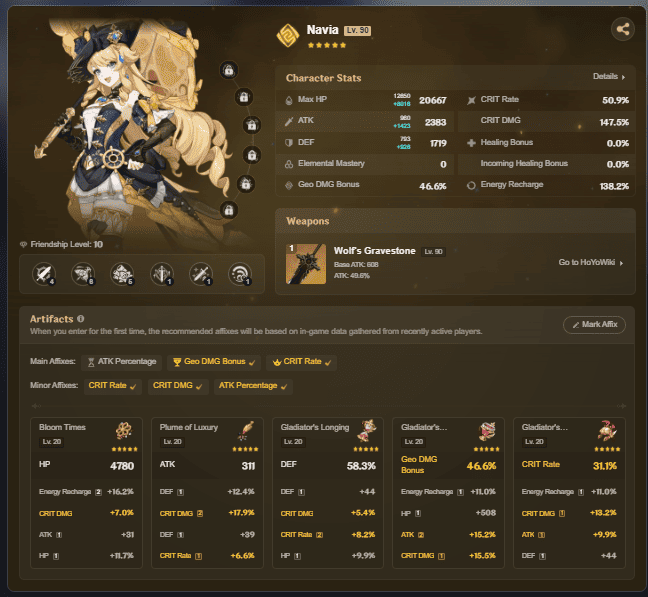Click the Gladiator's goblet artifact icon
Viewport: 648px width, 597px height.
coord(487,431)
